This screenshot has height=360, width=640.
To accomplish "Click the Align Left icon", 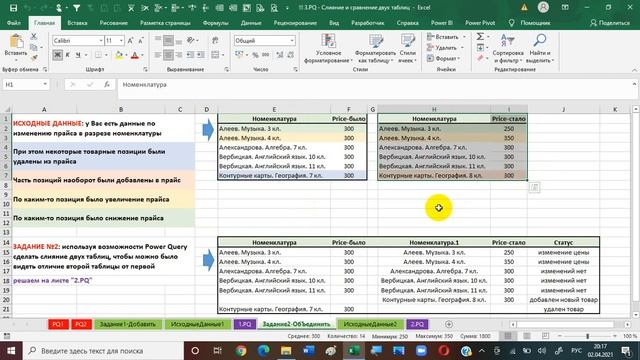I will point(158,55).
